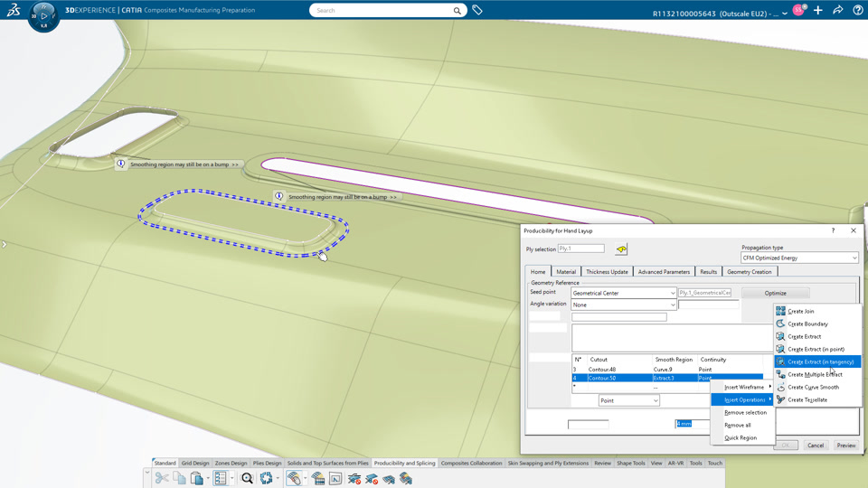Click the producibility hand layup toolbar icon
This screenshot has height=488, width=868.
(294, 478)
